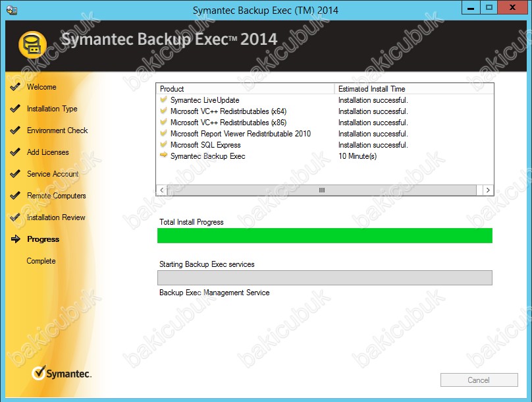Select Microsoft VC++ Redistributables (x64) text
Screen dimensions: 532x402
pos(228,111)
